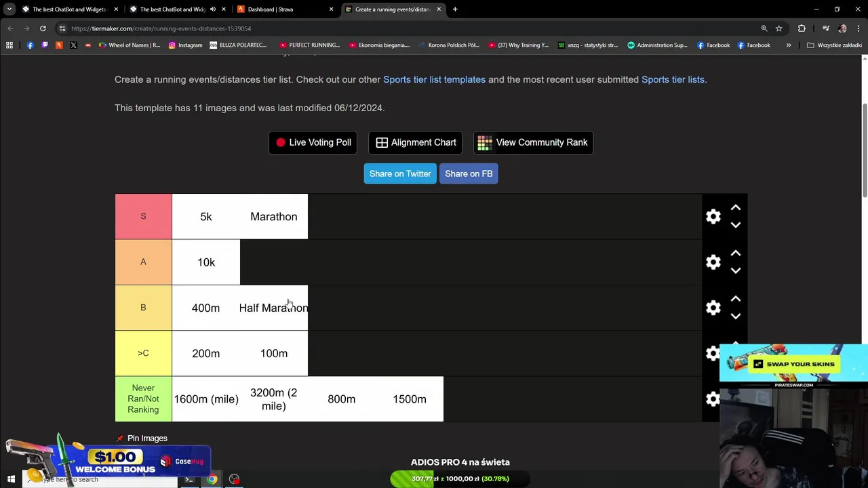Open settings gear for S tier row

tap(713, 216)
